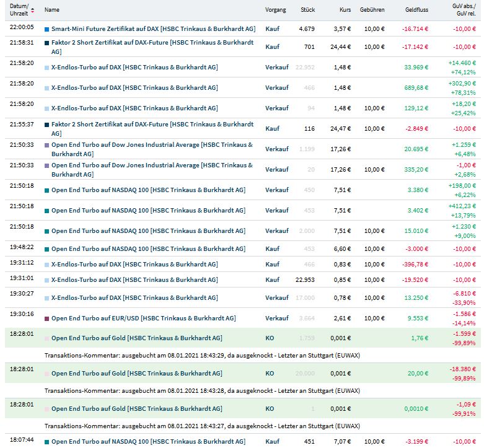484x448 pixels.
Task: Click the -16.714 € Geldfluss value
Action: [x=415, y=29]
